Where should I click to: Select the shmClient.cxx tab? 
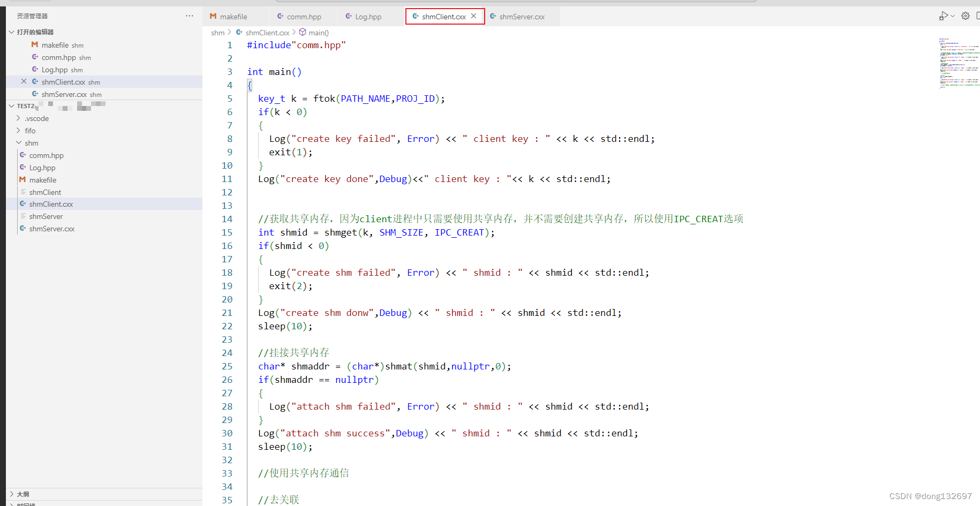tap(443, 17)
